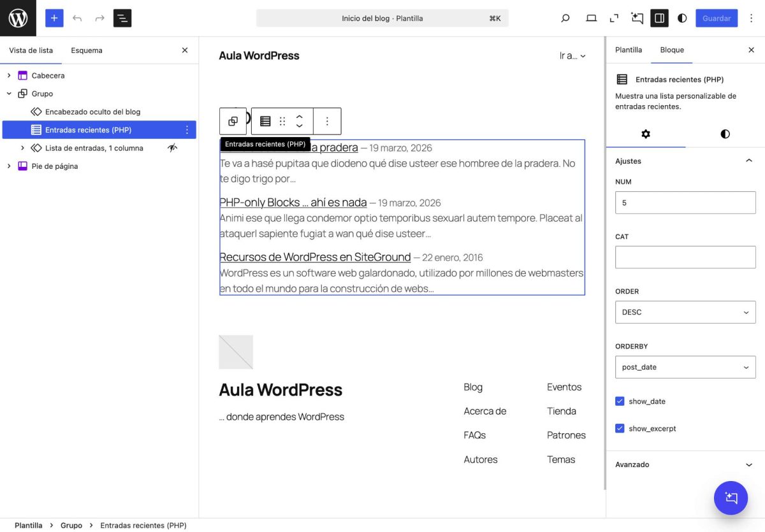Open the Recursos de WordPress en SiteGround link
Image resolution: width=765 pixels, height=532 pixels.
[x=315, y=257]
